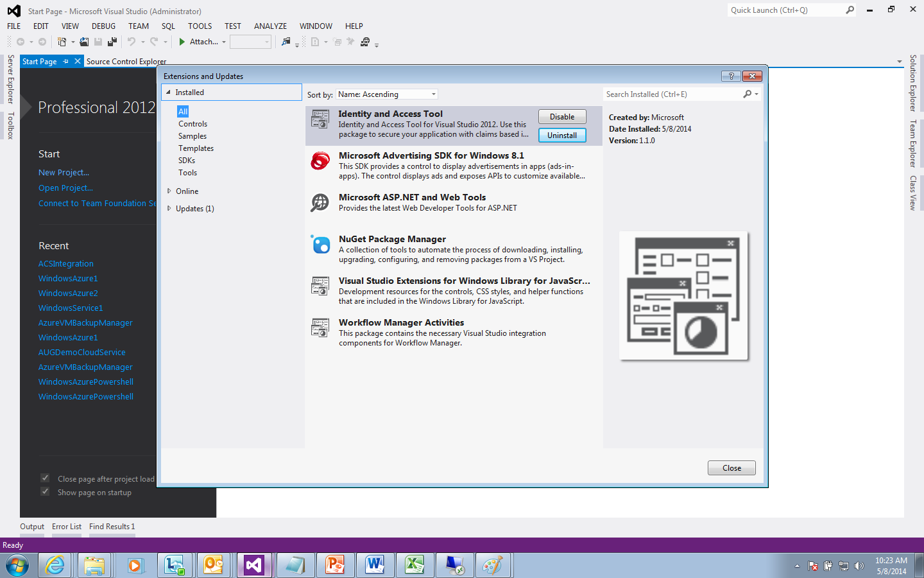Click the New Project... link

[x=64, y=173]
